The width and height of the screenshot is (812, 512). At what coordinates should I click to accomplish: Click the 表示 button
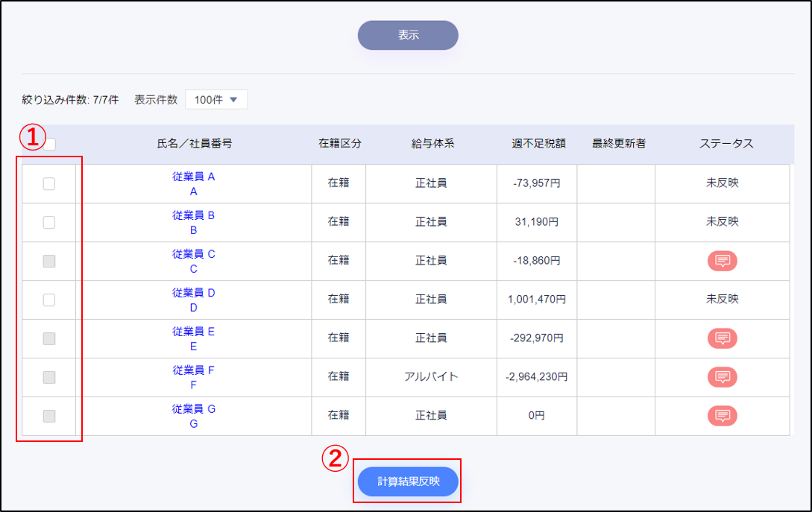click(x=408, y=35)
